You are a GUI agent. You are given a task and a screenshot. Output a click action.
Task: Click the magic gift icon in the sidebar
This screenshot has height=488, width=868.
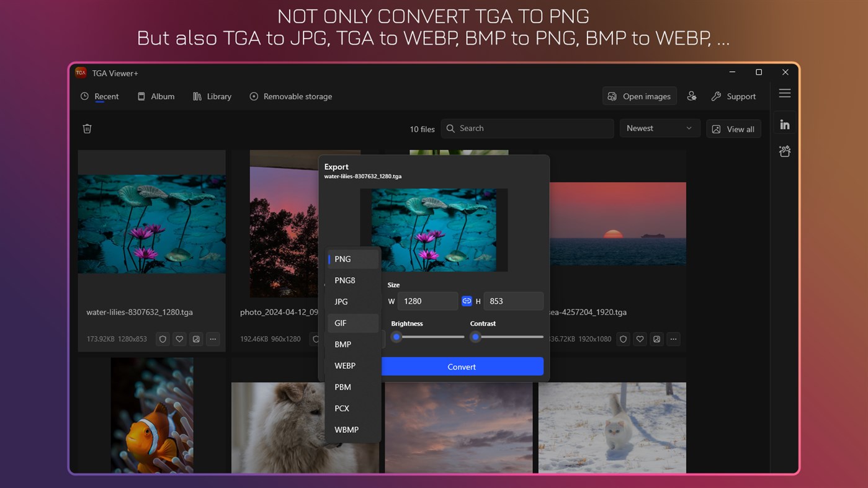click(x=784, y=151)
